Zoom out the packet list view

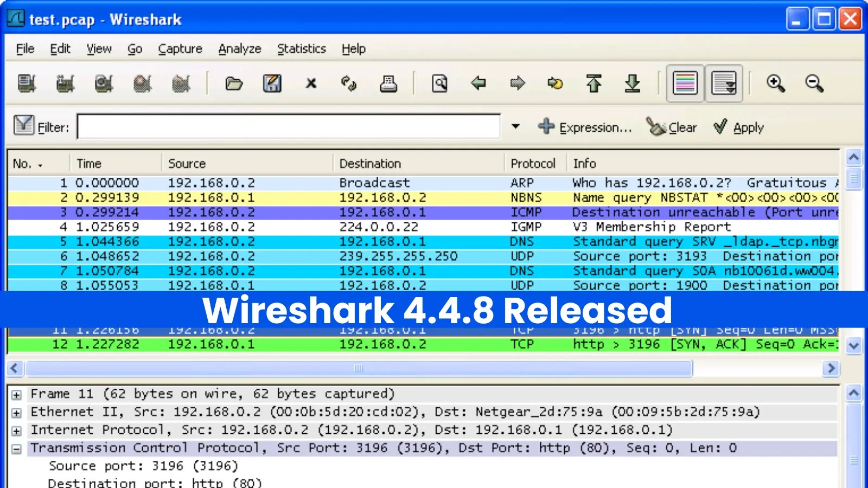point(814,84)
